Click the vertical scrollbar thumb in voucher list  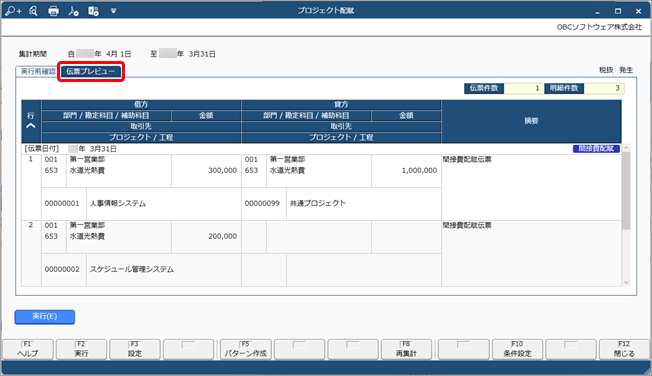point(626,190)
